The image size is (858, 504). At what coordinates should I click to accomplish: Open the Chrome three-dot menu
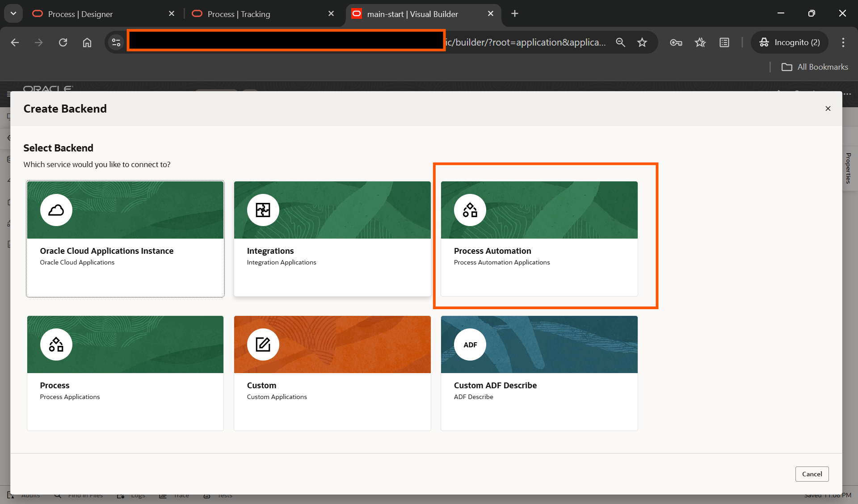(843, 42)
